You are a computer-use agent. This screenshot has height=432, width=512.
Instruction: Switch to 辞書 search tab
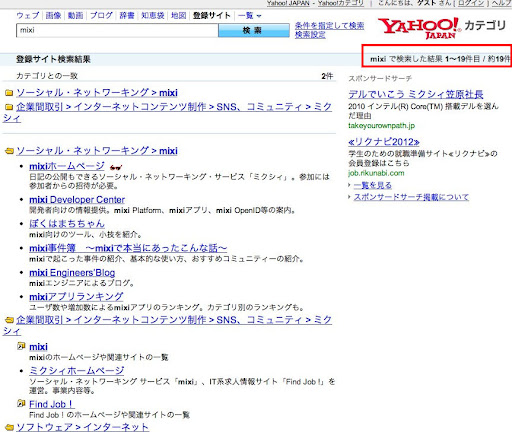pos(127,16)
